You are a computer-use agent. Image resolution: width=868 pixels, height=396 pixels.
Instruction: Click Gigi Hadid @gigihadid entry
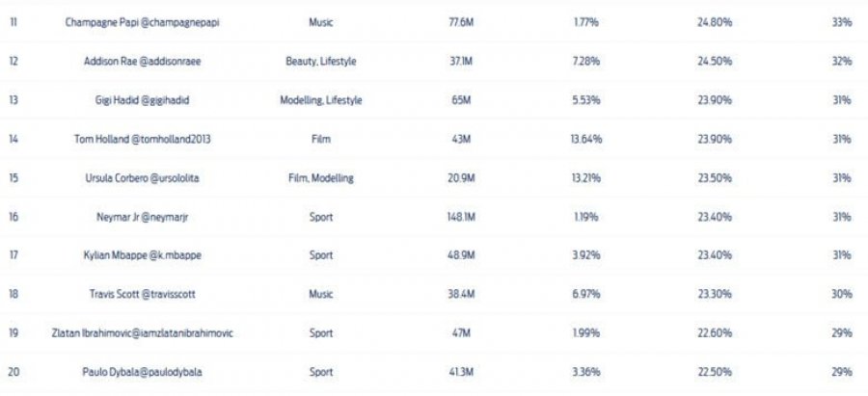(142, 100)
